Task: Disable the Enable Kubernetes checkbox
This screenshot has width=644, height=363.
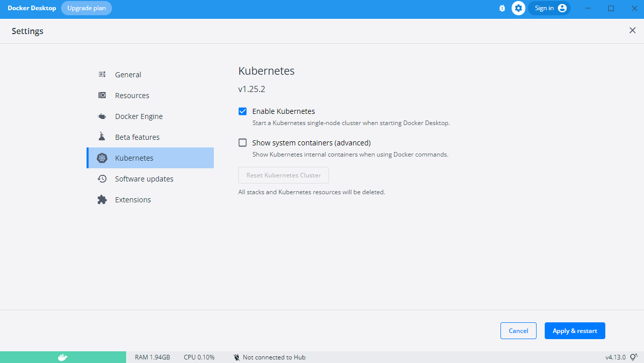Action: [243, 111]
